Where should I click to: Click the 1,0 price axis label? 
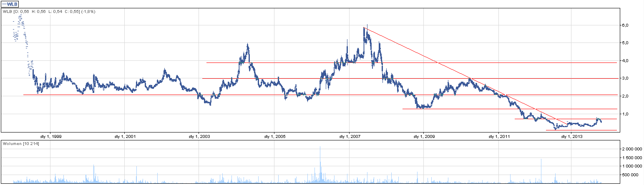(x=626, y=114)
